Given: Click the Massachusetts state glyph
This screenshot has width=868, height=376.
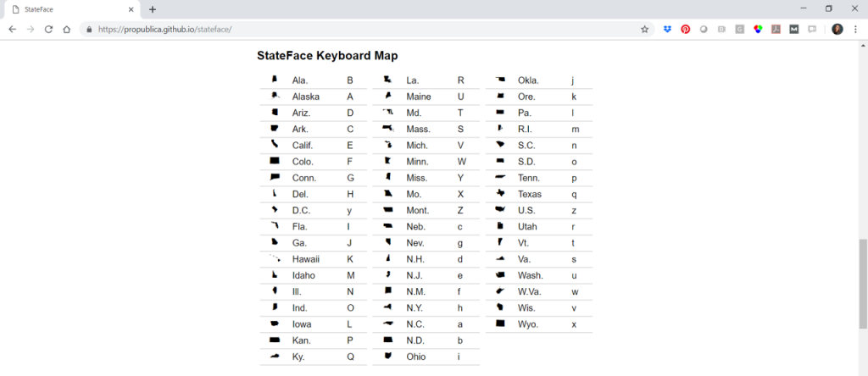Looking at the screenshot, I should click(388, 128).
